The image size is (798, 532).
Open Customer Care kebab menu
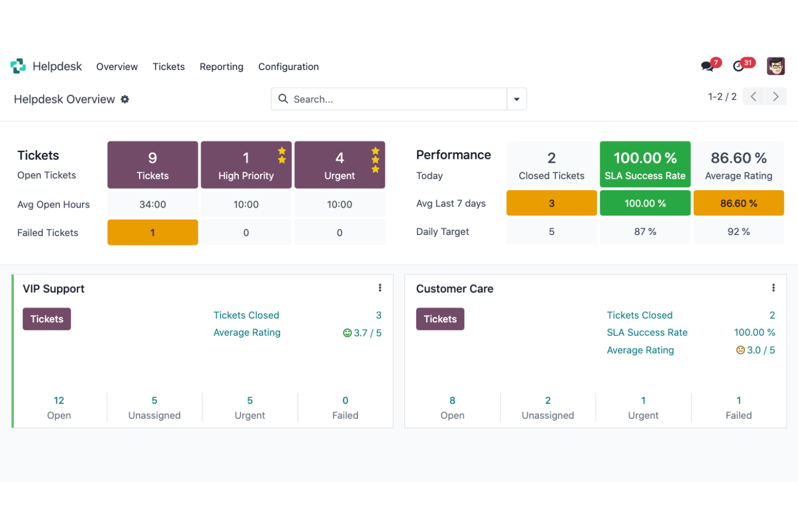(x=773, y=288)
